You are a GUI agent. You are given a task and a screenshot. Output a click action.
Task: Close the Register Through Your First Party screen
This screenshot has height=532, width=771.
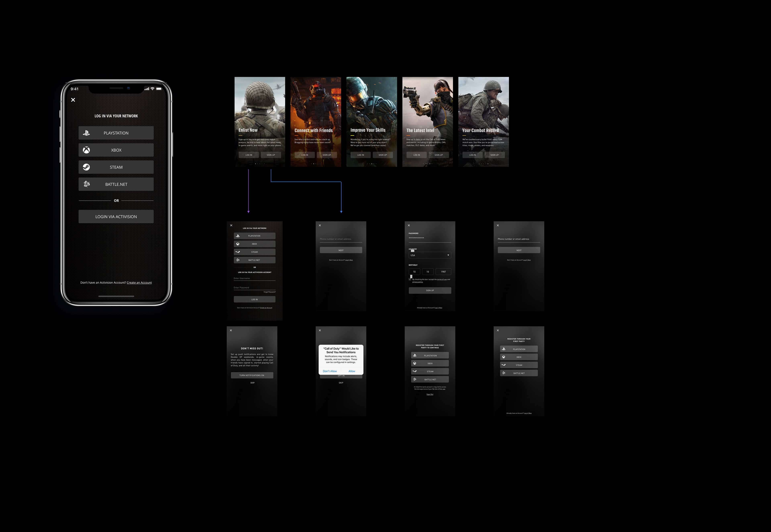click(498, 330)
